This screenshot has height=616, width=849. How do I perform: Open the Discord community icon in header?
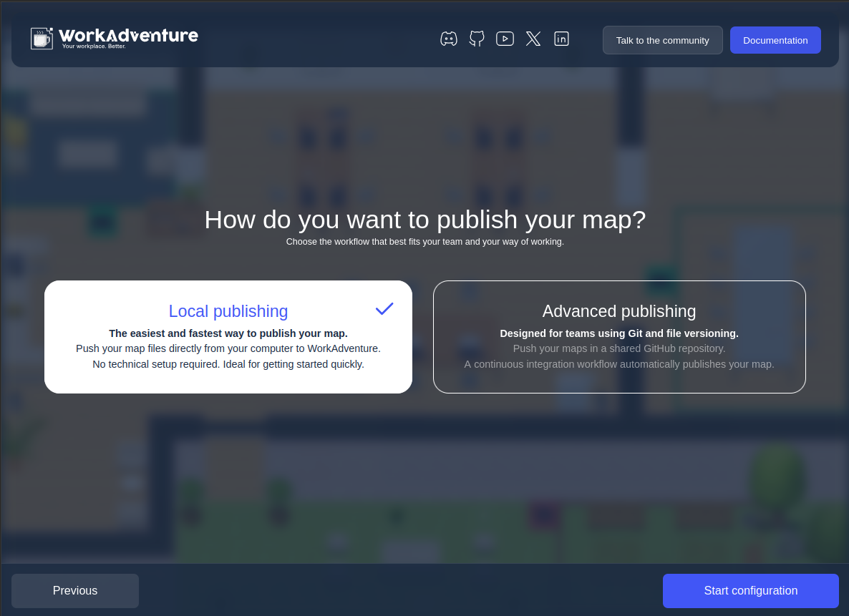(x=449, y=39)
